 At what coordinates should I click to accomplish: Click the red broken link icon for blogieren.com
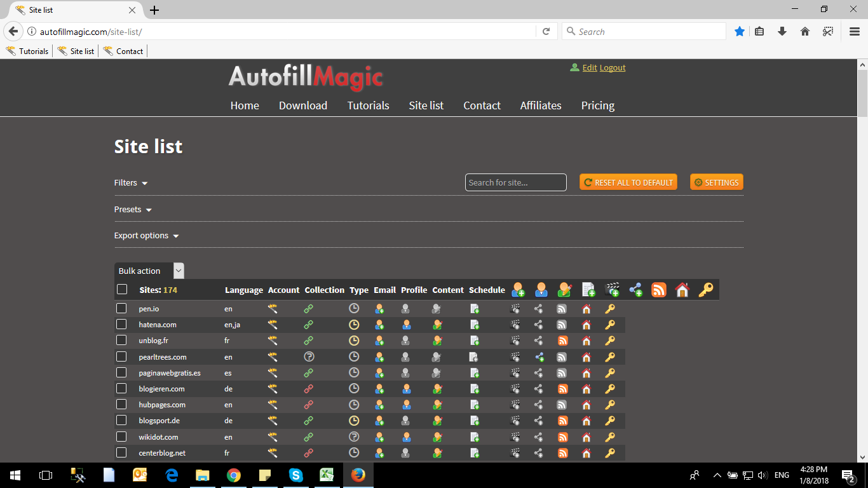click(x=309, y=389)
